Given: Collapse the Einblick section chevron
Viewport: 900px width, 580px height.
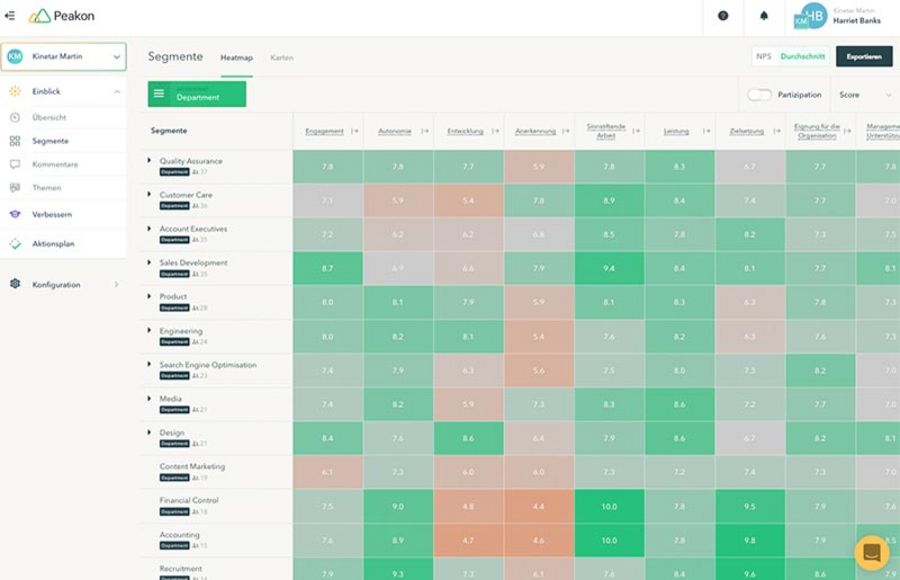Looking at the screenshot, I should pos(117,91).
